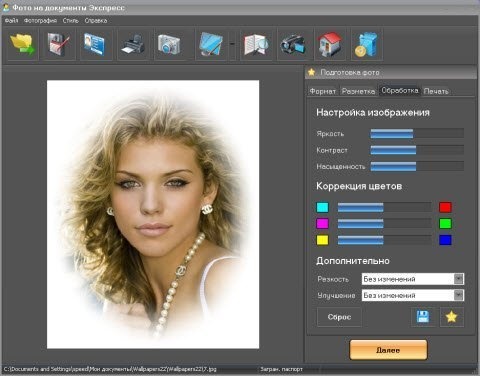The width and height of the screenshot is (480, 376).
Task: Expand the Резкость dropdown
Action: 458,279
